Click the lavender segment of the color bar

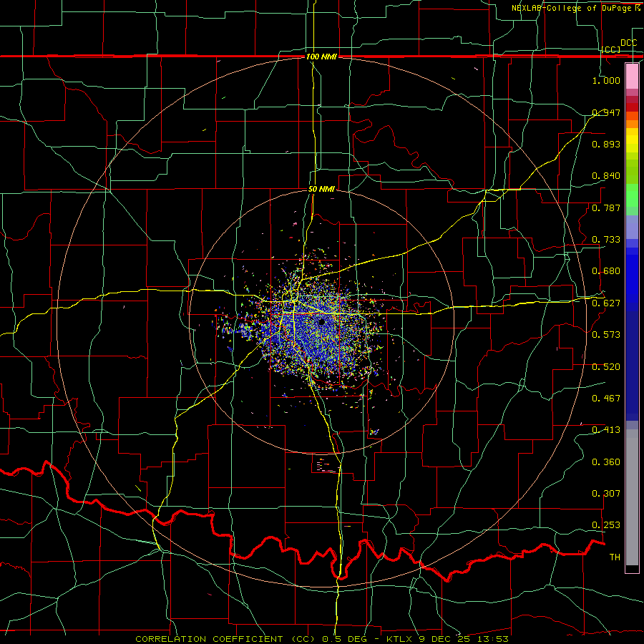pyautogui.click(x=632, y=228)
